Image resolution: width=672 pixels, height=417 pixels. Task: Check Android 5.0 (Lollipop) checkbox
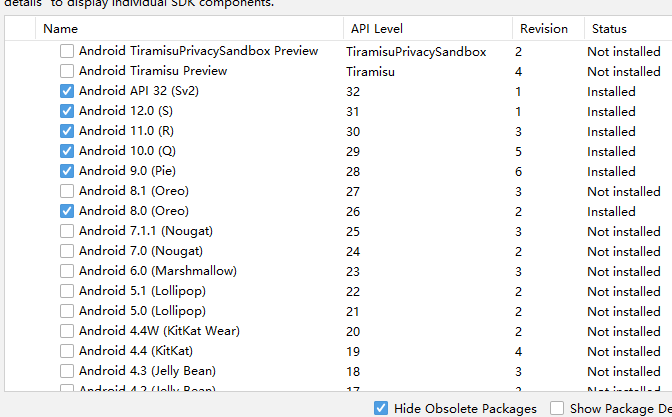pyautogui.click(x=66, y=311)
